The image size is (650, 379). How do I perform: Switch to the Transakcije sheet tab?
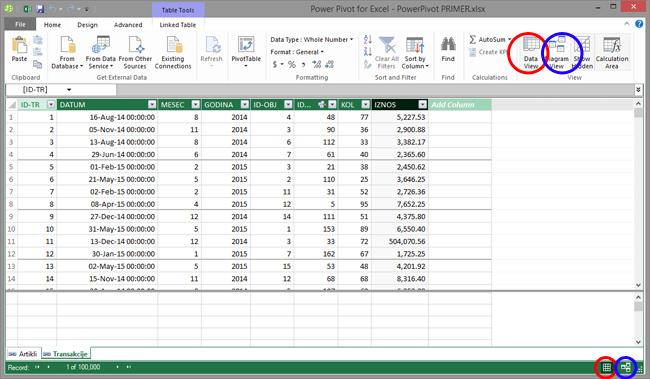pyautogui.click(x=65, y=354)
